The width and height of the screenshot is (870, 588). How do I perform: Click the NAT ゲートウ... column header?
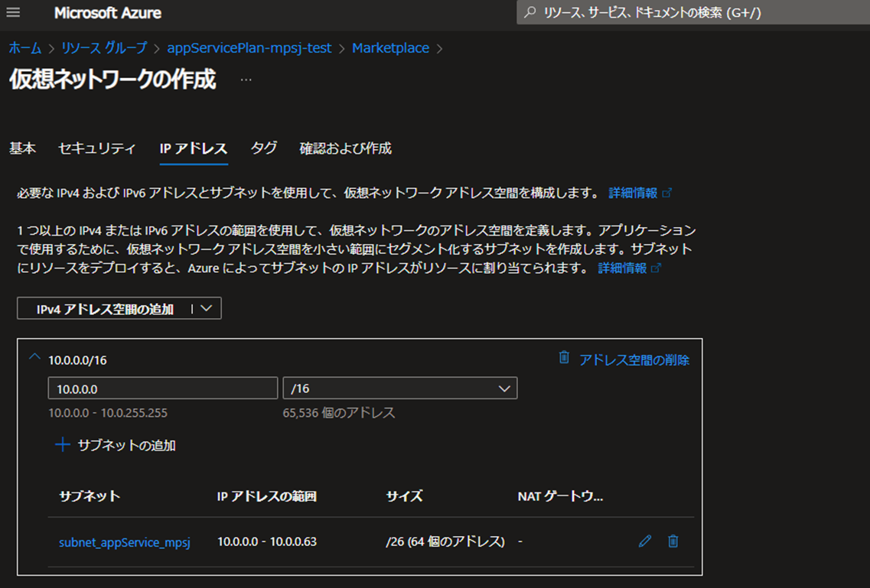coord(560,496)
